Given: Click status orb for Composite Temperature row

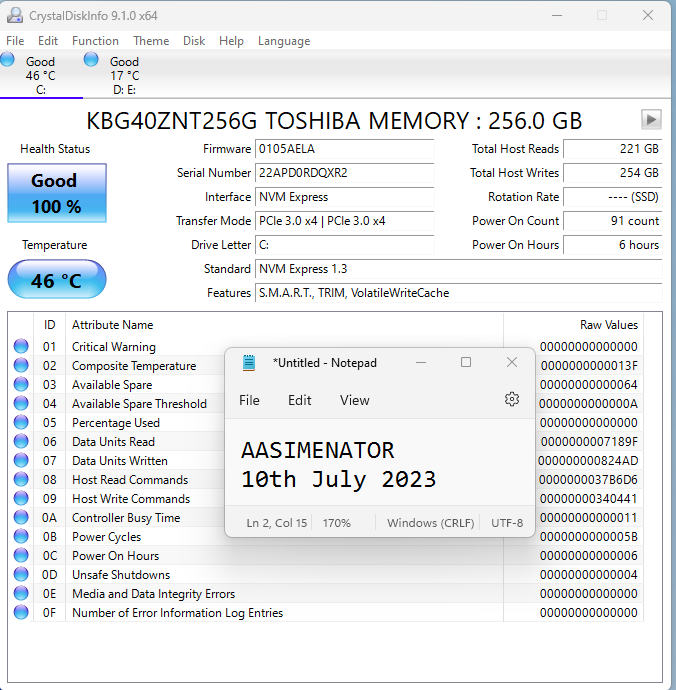Looking at the screenshot, I should tap(21, 365).
